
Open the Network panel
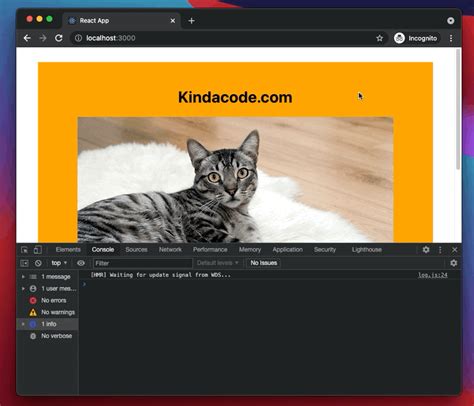click(x=170, y=250)
